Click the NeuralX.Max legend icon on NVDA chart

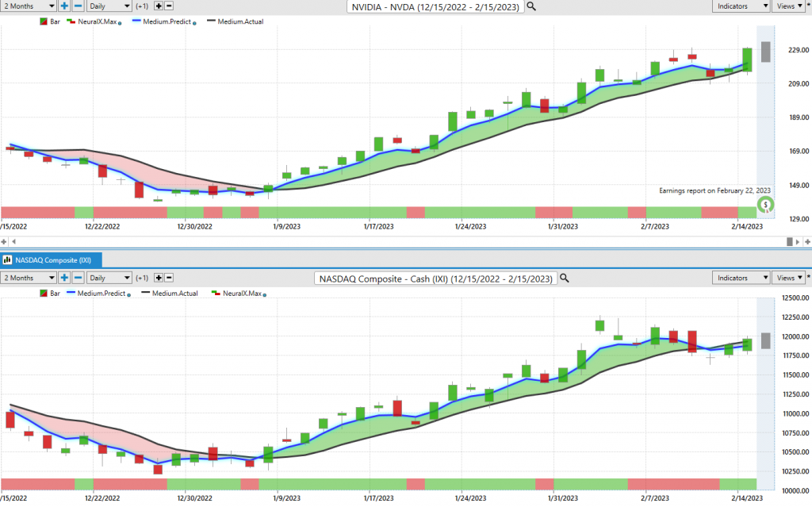tap(71, 21)
